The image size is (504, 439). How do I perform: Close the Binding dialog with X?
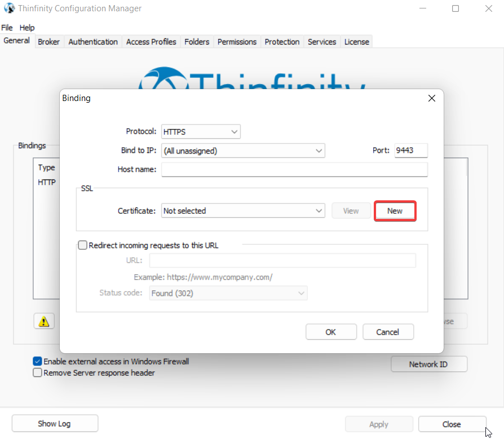[432, 98]
